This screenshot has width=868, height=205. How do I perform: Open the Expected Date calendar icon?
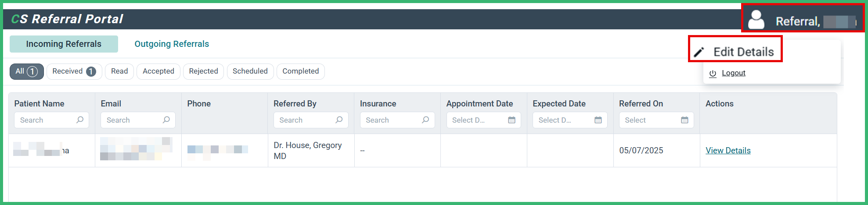tap(598, 120)
